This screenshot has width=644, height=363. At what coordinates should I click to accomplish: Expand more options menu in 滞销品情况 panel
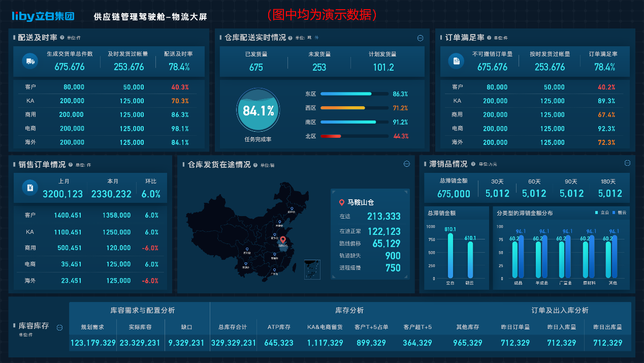click(x=627, y=163)
